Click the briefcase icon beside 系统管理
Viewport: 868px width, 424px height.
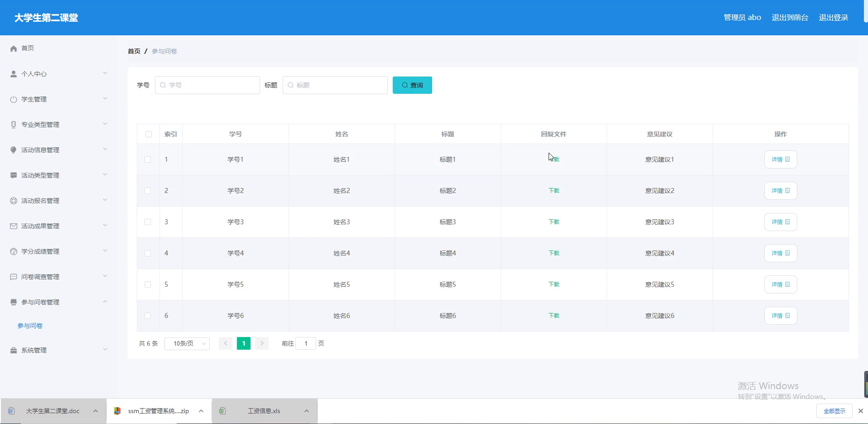pyautogui.click(x=14, y=350)
